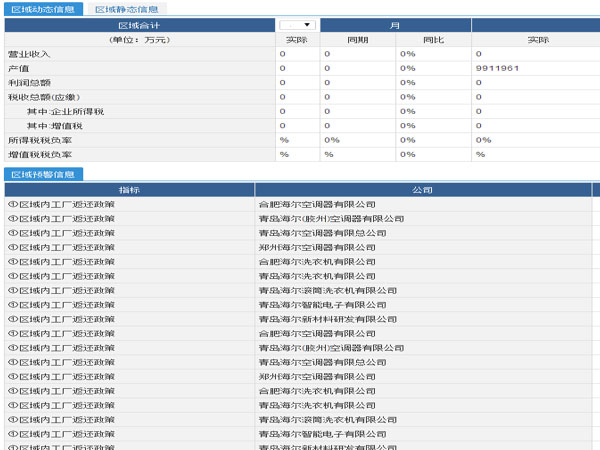The image size is (600, 450).
Task: Select the 营业收入 row label
Action: click(x=29, y=54)
